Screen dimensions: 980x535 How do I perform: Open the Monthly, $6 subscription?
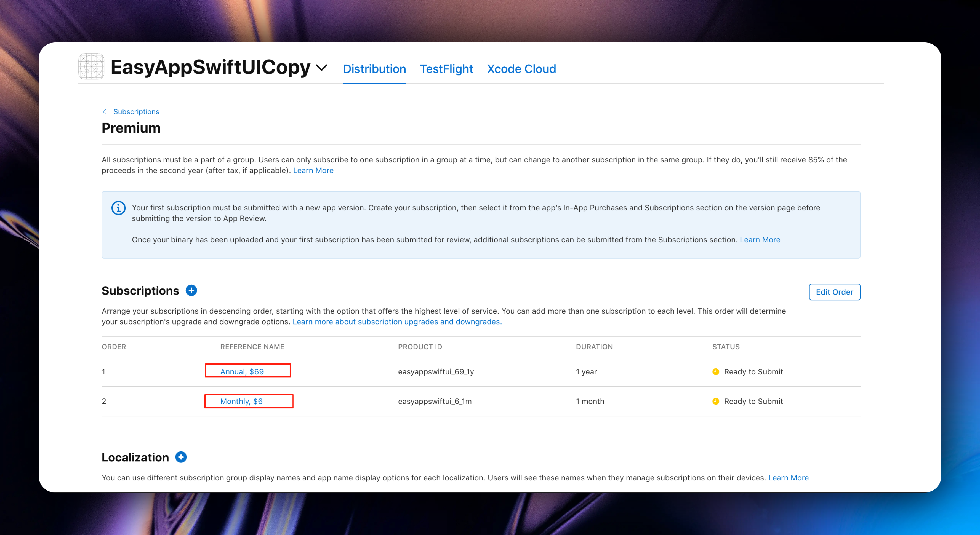241,401
